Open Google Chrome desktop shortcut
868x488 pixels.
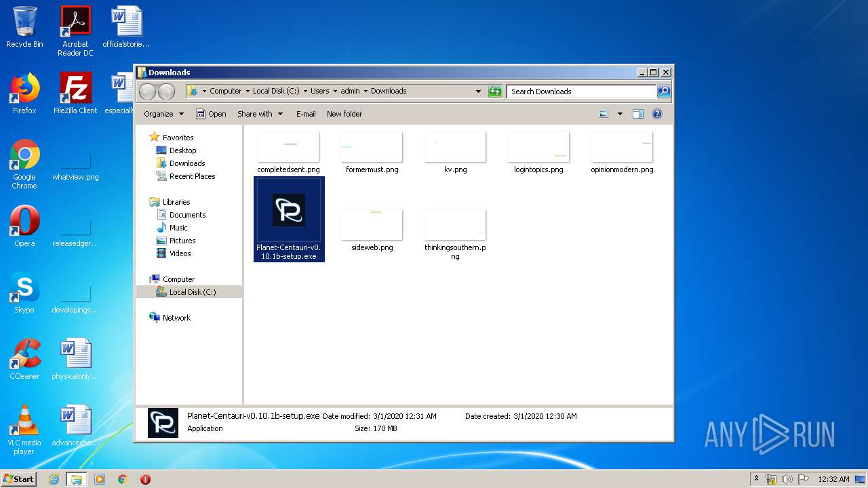point(24,164)
